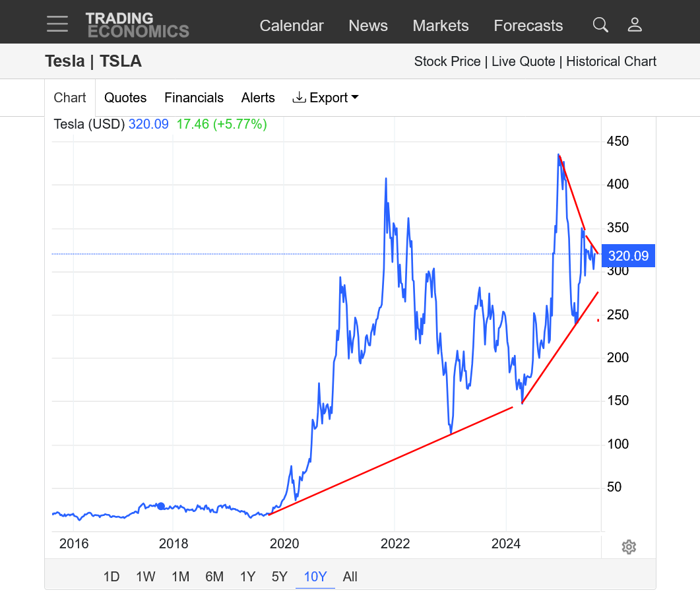The width and height of the screenshot is (700, 611).
Task: Switch to the Alerts tab
Action: pos(258,98)
